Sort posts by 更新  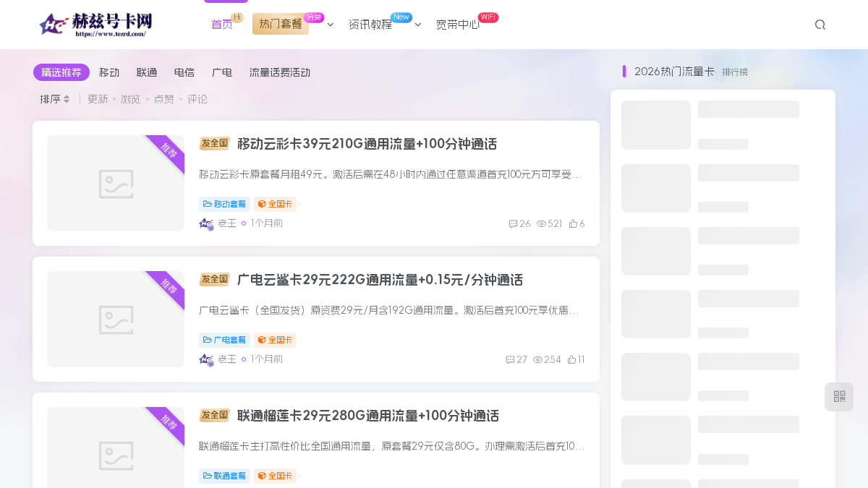pos(98,99)
